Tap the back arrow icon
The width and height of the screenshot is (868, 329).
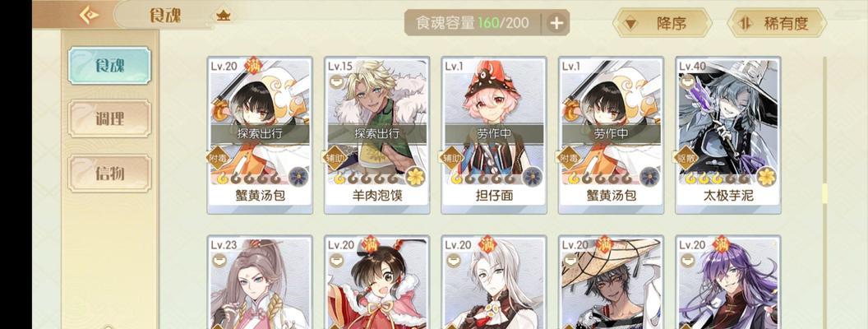point(89,15)
